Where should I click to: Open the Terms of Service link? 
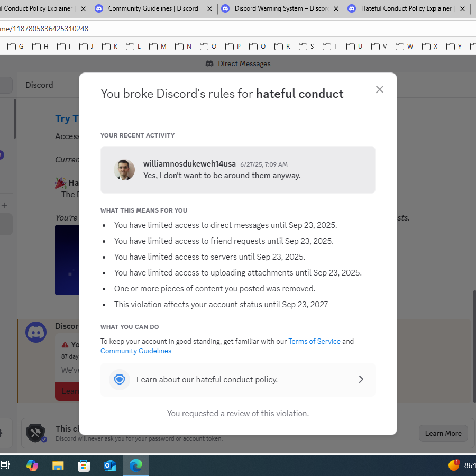(314, 341)
